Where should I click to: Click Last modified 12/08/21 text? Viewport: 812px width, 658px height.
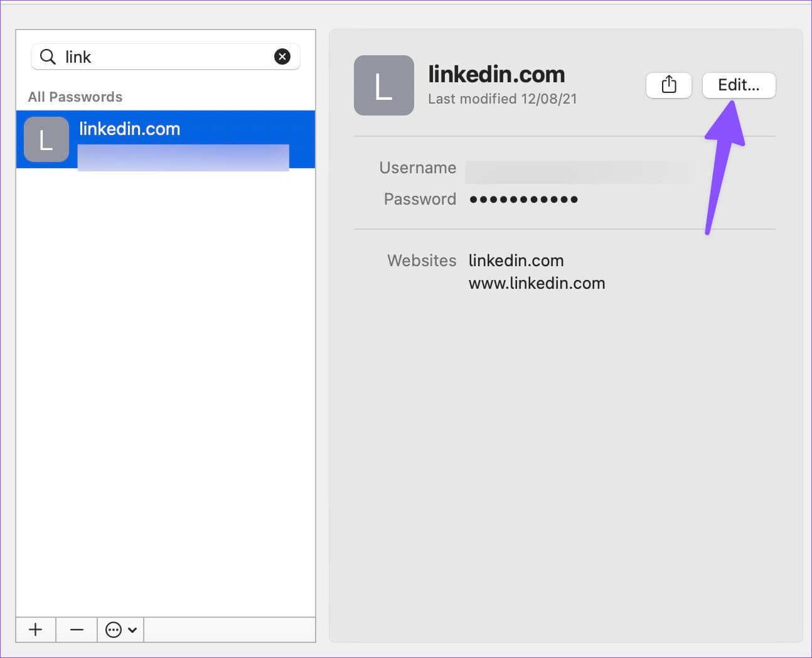pyautogui.click(x=503, y=99)
